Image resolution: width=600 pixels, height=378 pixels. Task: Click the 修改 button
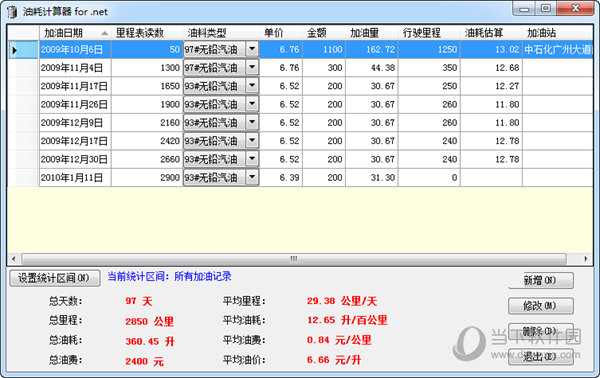[x=541, y=306]
